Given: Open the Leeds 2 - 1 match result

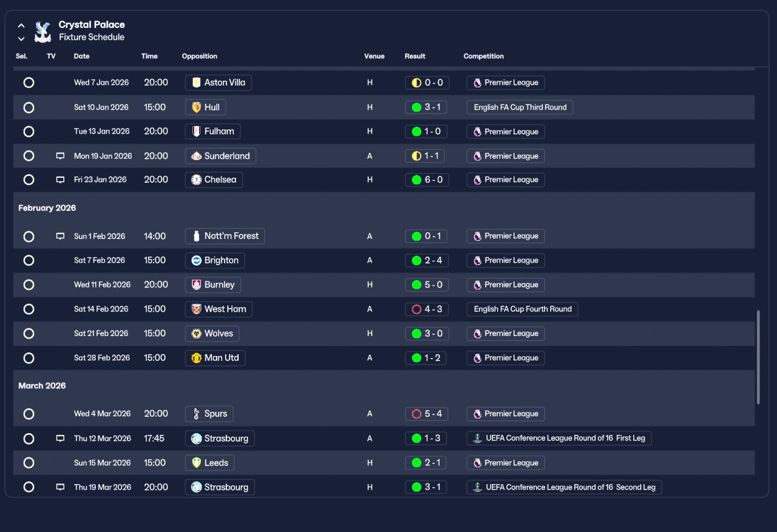Looking at the screenshot, I should point(426,463).
